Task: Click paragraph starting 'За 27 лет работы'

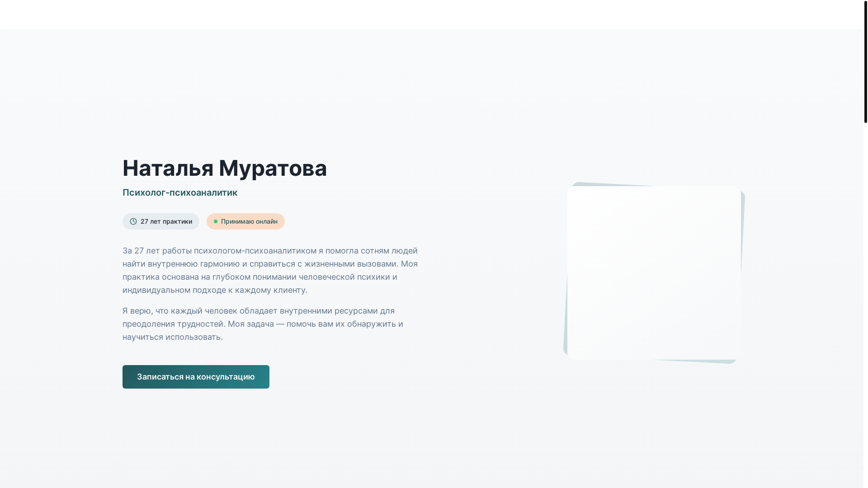Action: tap(270, 270)
